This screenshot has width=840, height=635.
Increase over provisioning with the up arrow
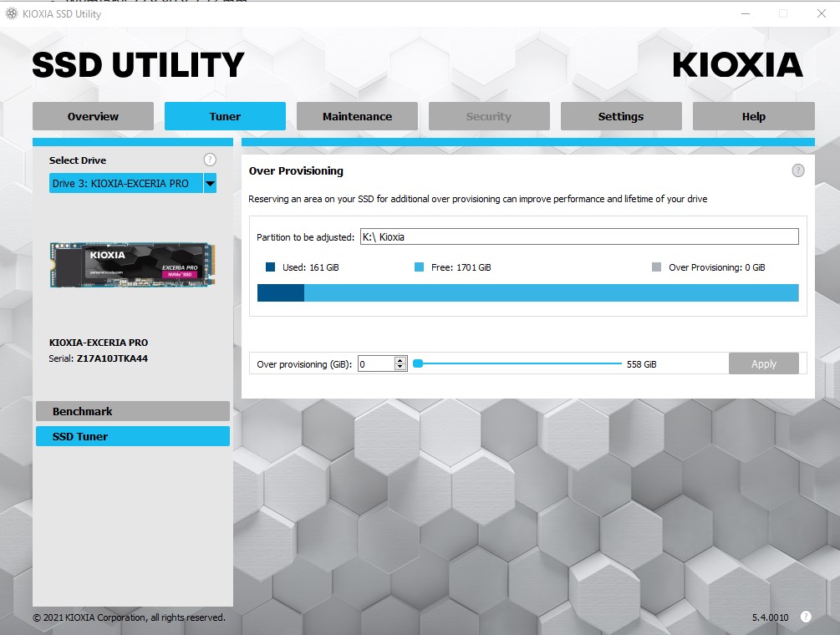pyautogui.click(x=400, y=360)
